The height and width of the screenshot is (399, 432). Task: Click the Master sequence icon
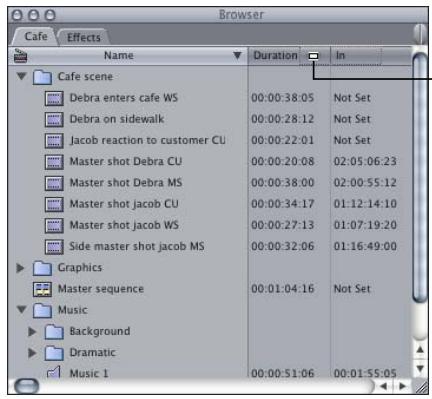pyautogui.click(x=42, y=289)
